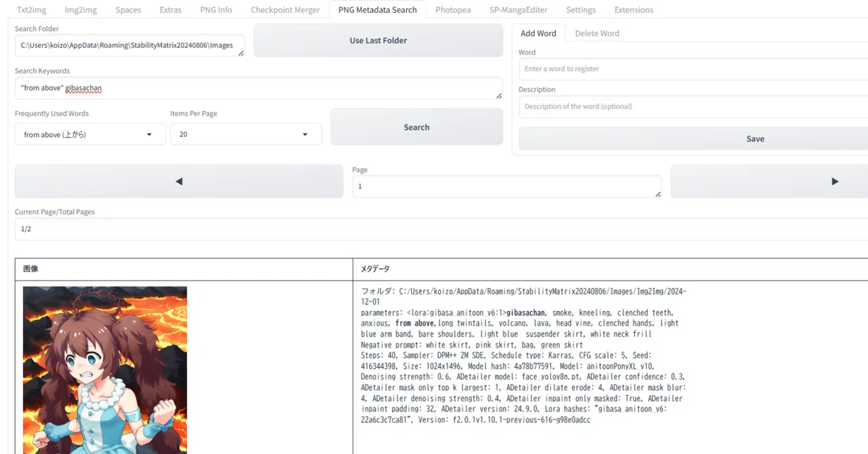868x454 pixels.
Task: Open the Items Per Page dropdown
Action: pos(245,134)
